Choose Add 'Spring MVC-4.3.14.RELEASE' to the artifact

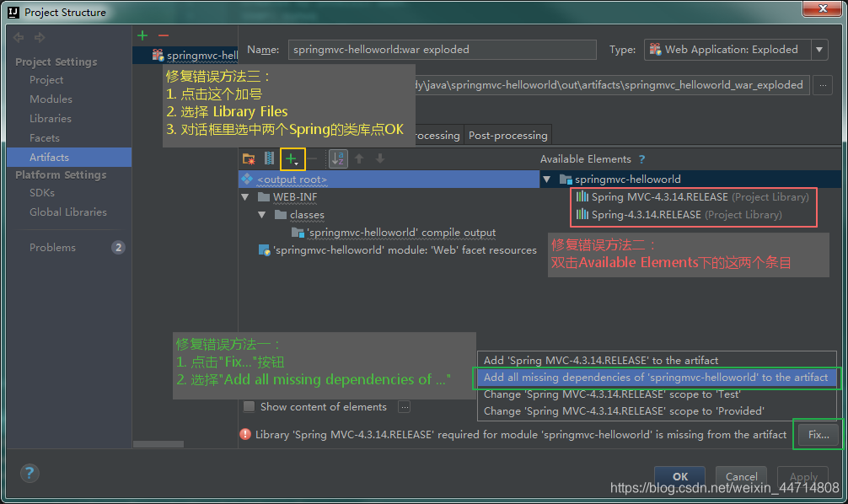pos(657,360)
